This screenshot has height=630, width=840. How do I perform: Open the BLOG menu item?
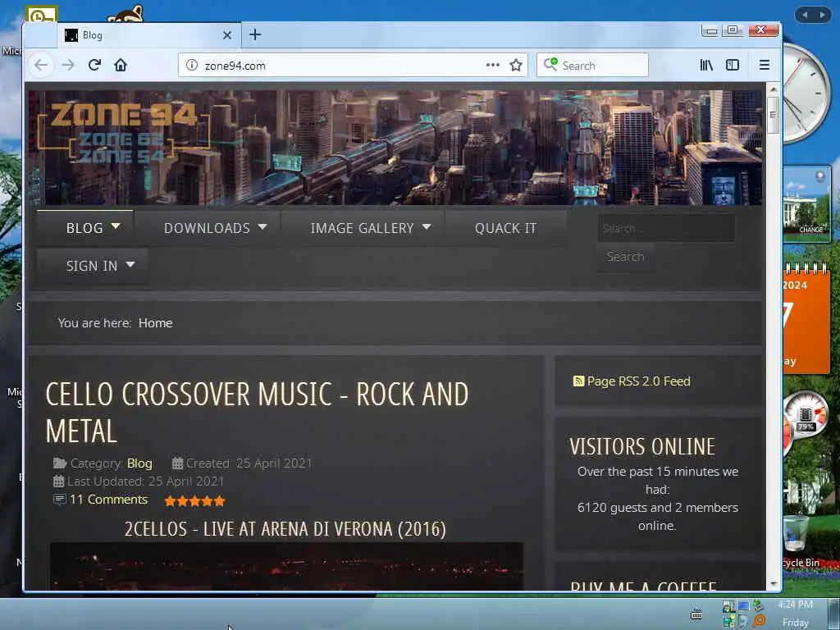click(84, 228)
